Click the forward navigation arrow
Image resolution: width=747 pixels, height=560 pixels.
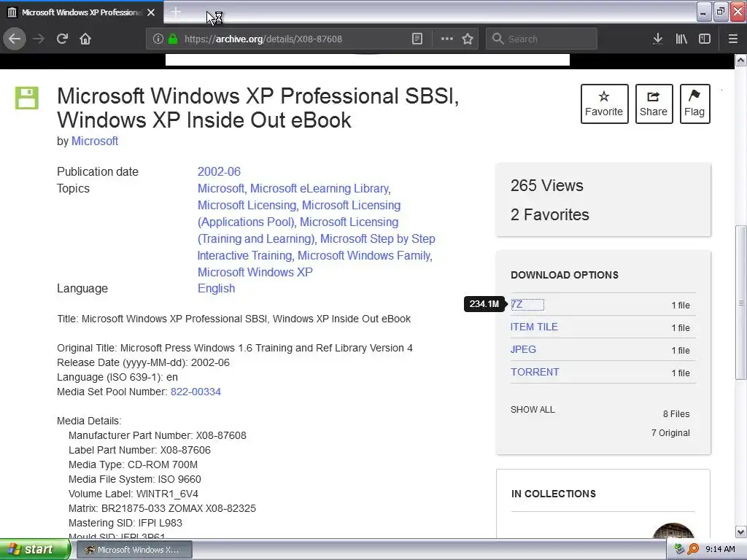coord(39,39)
